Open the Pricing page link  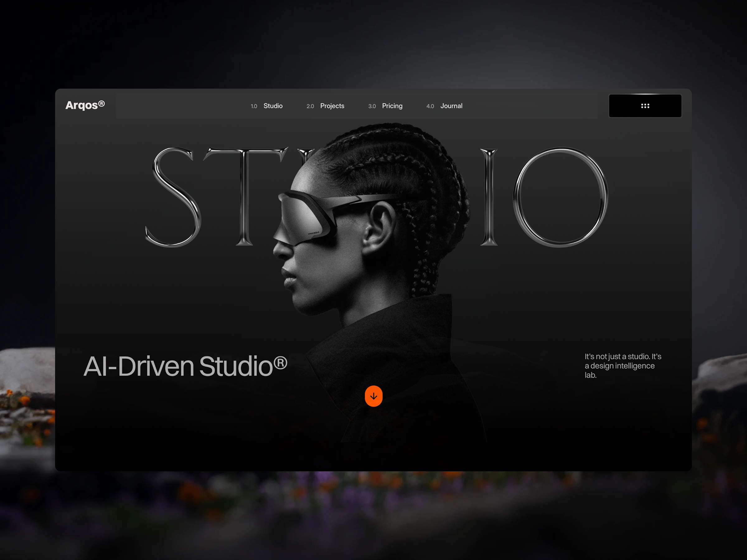392,106
